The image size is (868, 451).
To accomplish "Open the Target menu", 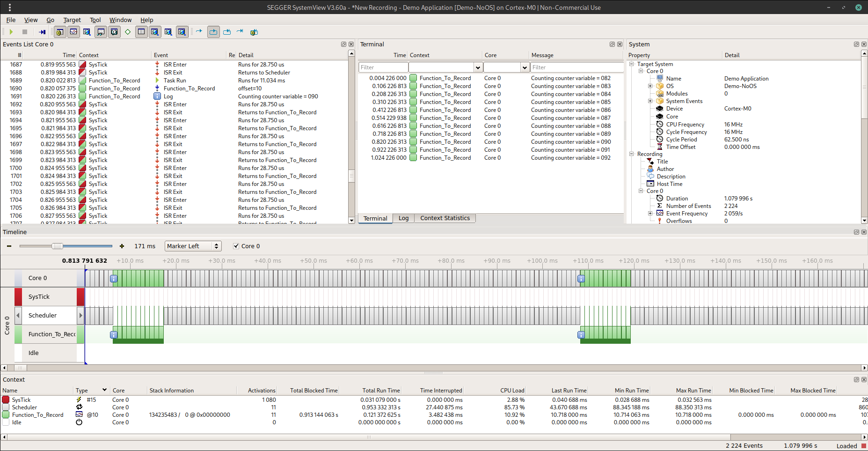I will point(72,20).
